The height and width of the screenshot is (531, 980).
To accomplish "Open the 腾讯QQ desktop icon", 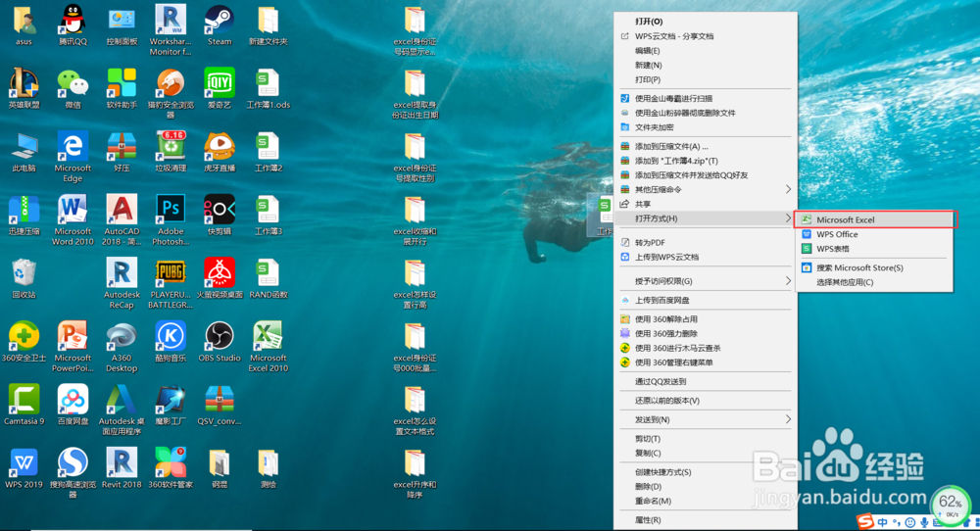I will click(73, 25).
